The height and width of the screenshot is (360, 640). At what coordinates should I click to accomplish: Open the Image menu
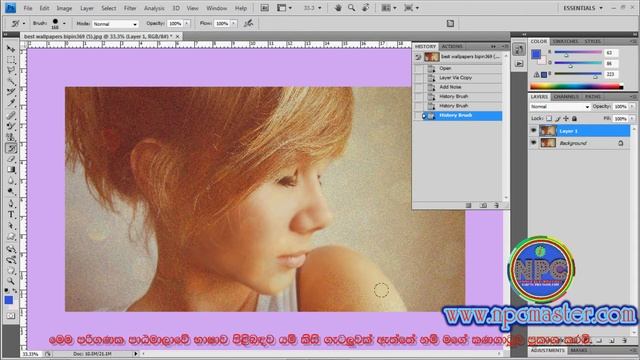[x=64, y=8]
